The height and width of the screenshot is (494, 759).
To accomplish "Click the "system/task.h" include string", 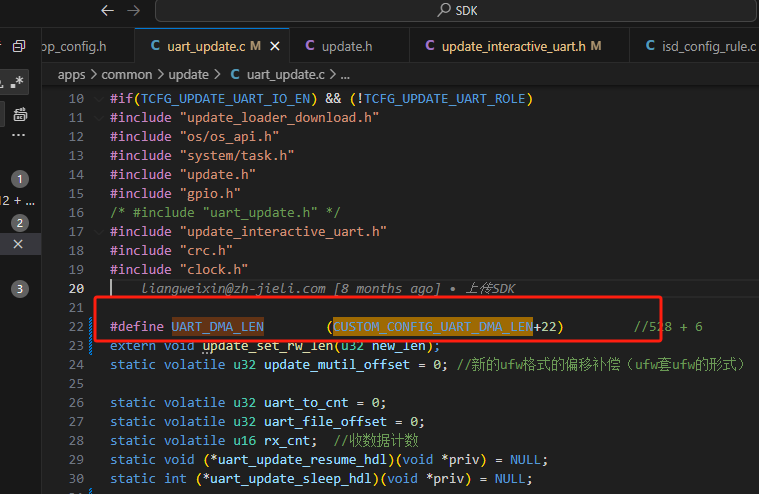I will (x=237, y=155).
